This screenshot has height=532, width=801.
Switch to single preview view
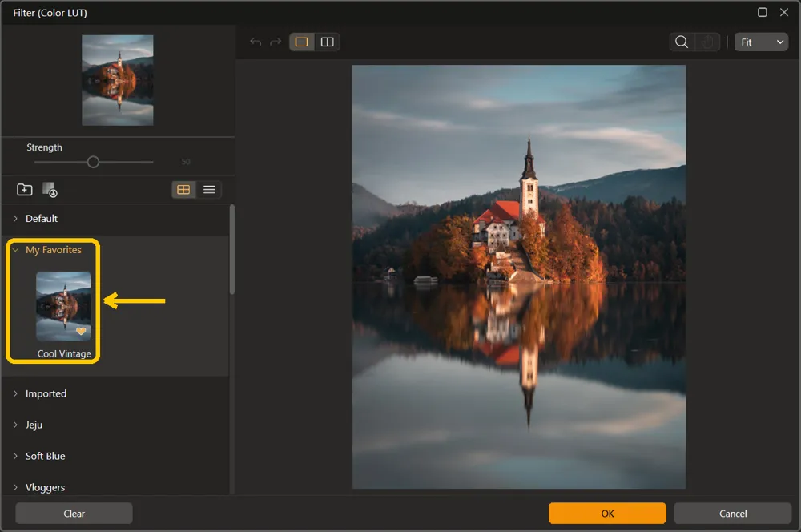point(302,42)
